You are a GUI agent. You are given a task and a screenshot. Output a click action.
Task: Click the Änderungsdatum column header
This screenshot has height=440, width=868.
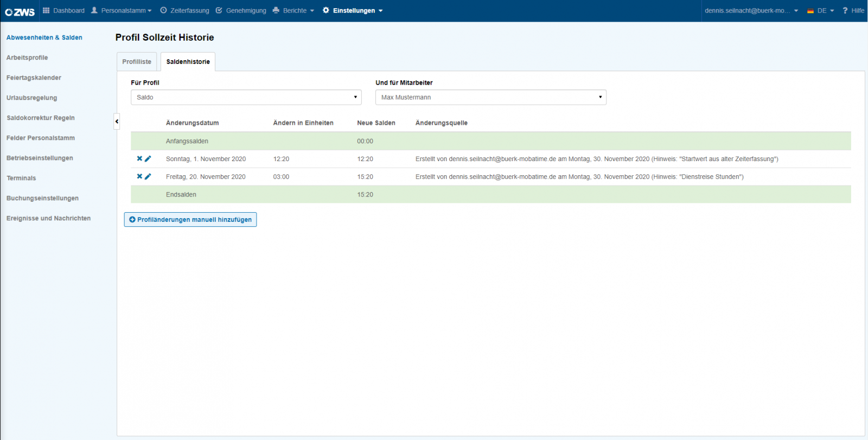tap(192, 123)
